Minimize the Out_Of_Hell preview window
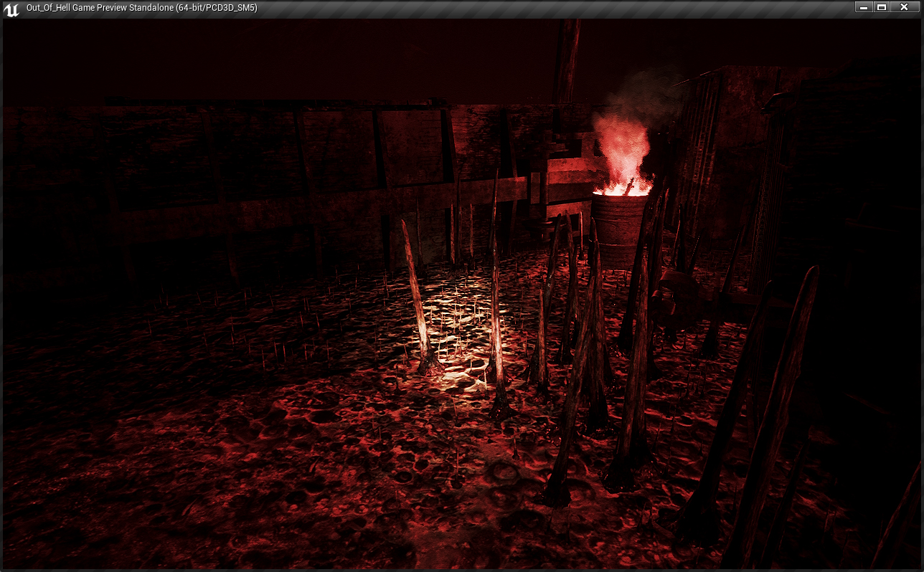This screenshot has width=924, height=572. (x=864, y=7)
